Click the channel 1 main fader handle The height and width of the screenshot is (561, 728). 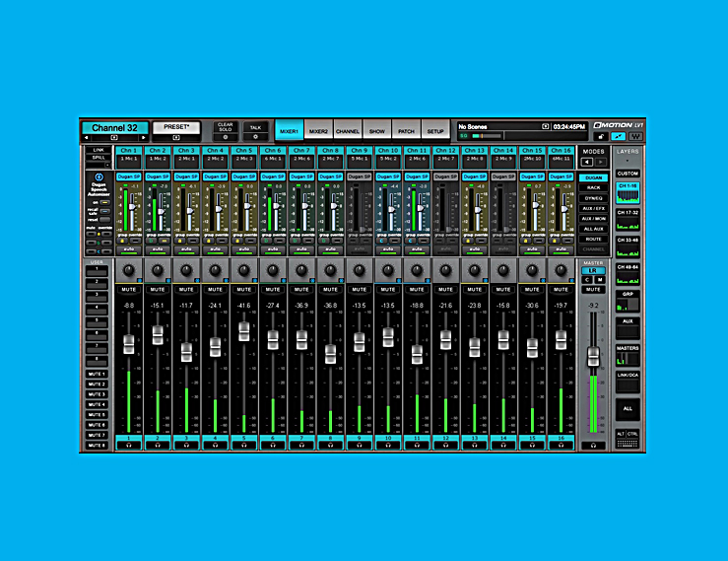tap(129, 344)
